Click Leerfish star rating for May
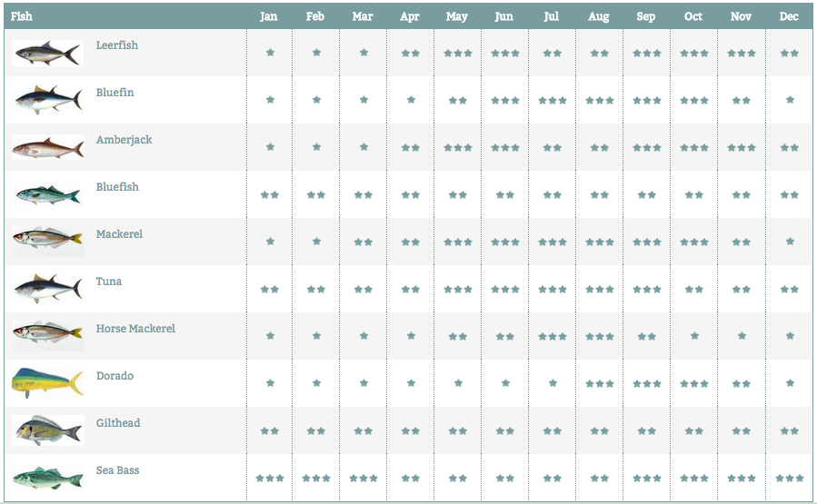The width and height of the screenshot is (817, 504). (x=457, y=53)
